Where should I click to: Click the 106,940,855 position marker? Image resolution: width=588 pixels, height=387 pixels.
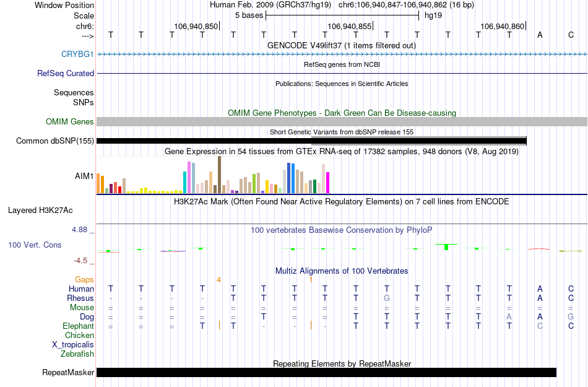pyautogui.click(x=350, y=26)
